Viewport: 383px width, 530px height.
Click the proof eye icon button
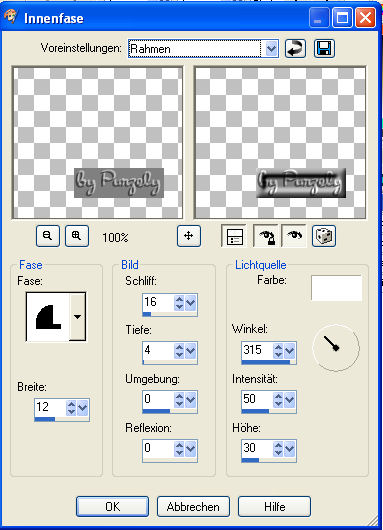coord(294,236)
